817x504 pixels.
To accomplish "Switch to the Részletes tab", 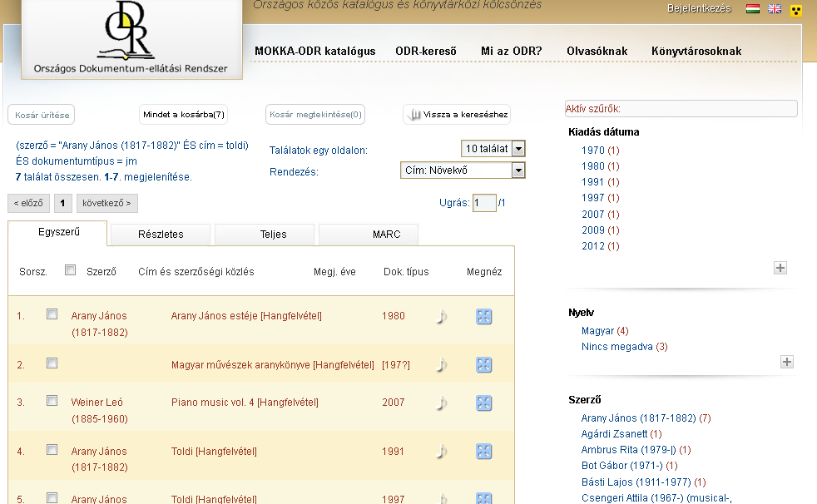I will click(161, 235).
